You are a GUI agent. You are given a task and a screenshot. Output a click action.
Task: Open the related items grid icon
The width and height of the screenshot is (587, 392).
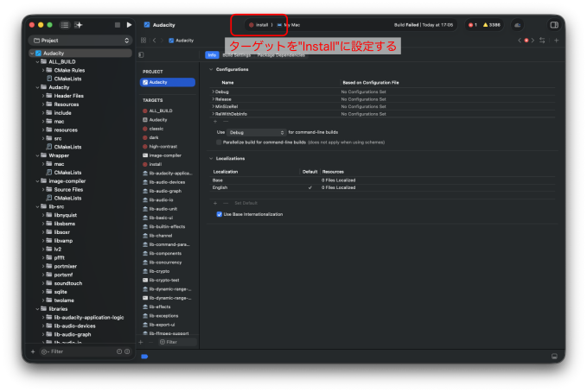144,41
